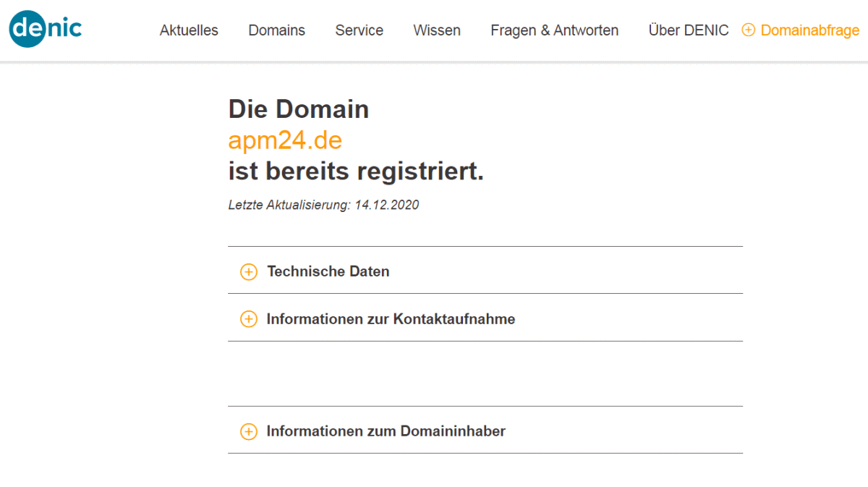The image size is (868, 487).
Task: Click the text ist bereits registriert.
Action: coord(356,171)
